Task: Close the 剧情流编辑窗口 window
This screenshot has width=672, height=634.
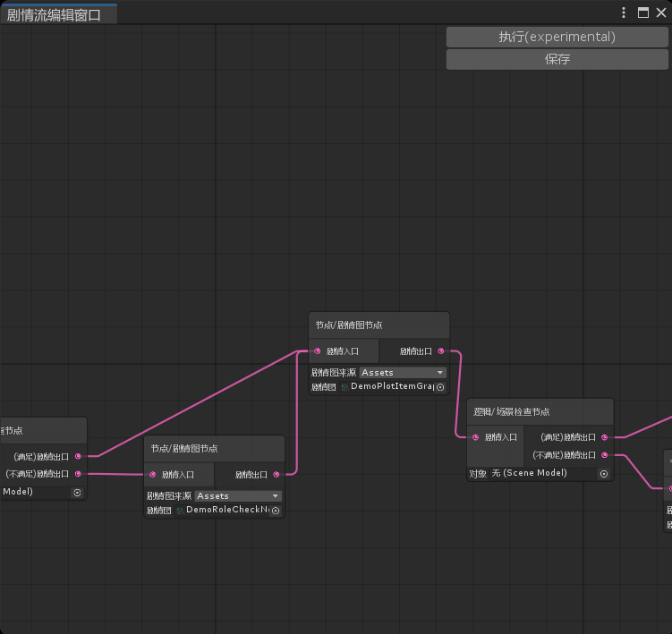Action: (x=661, y=13)
